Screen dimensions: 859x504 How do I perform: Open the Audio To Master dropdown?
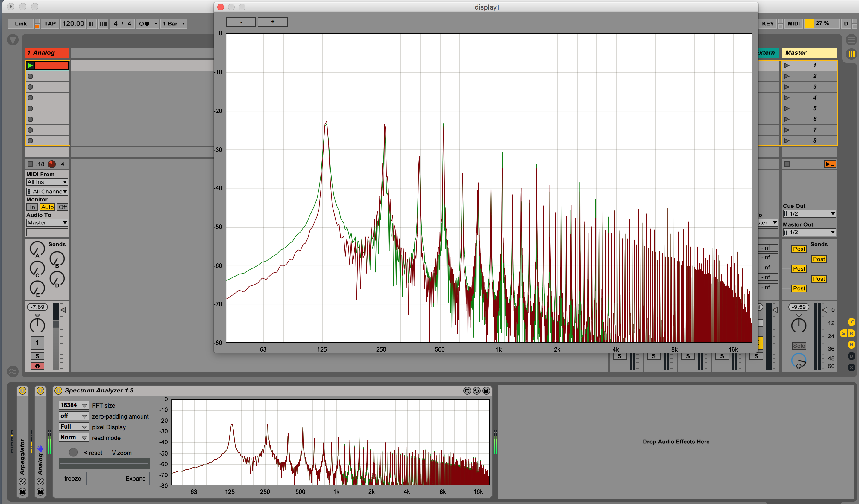coord(47,223)
